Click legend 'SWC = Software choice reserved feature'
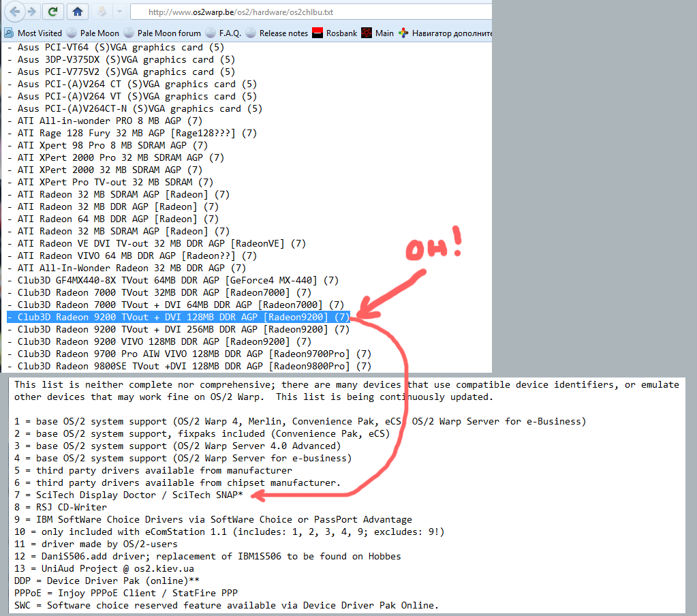This screenshot has height=616, width=697. pyautogui.click(x=226, y=605)
